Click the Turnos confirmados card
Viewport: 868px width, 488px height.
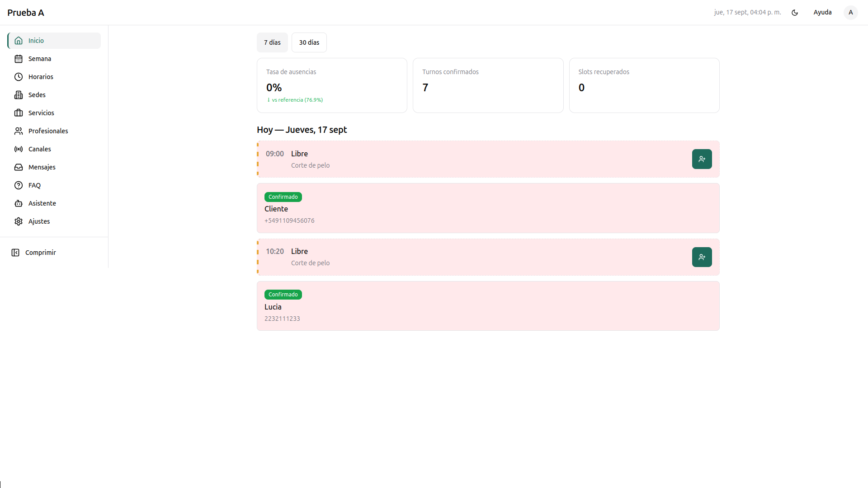point(488,85)
